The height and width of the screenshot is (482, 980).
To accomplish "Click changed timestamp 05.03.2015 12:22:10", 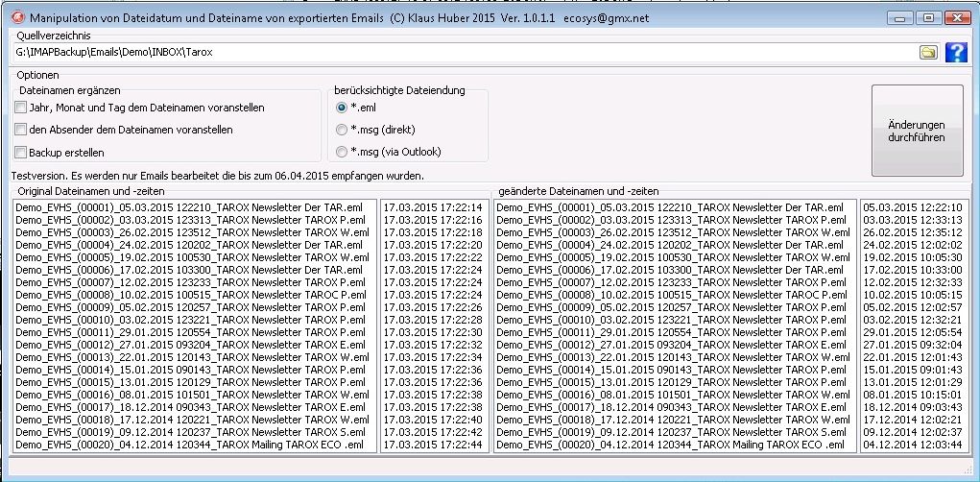I will pyautogui.click(x=913, y=207).
